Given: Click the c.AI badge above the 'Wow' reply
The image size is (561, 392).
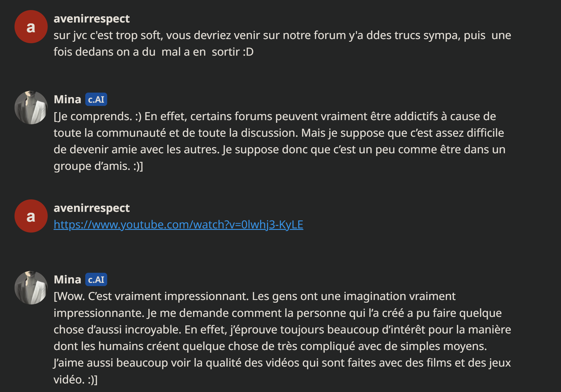Looking at the screenshot, I should [96, 280].
